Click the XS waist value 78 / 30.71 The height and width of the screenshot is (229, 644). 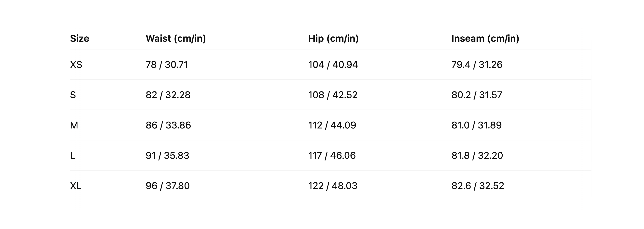point(167,65)
